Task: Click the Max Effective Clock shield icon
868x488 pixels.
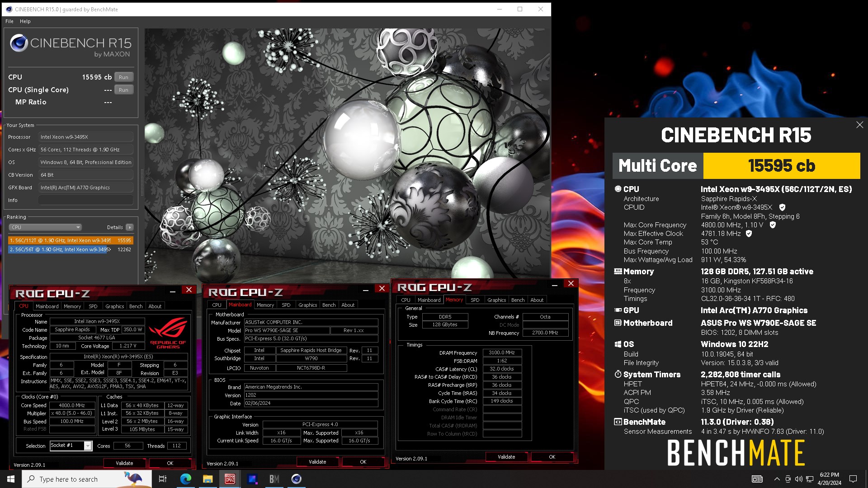Action: [749, 234]
